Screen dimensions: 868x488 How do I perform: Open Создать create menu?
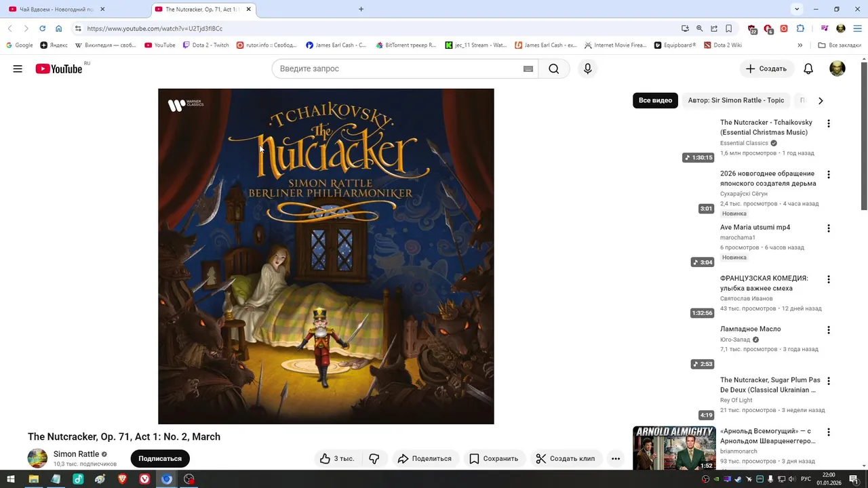pos(766,68)
